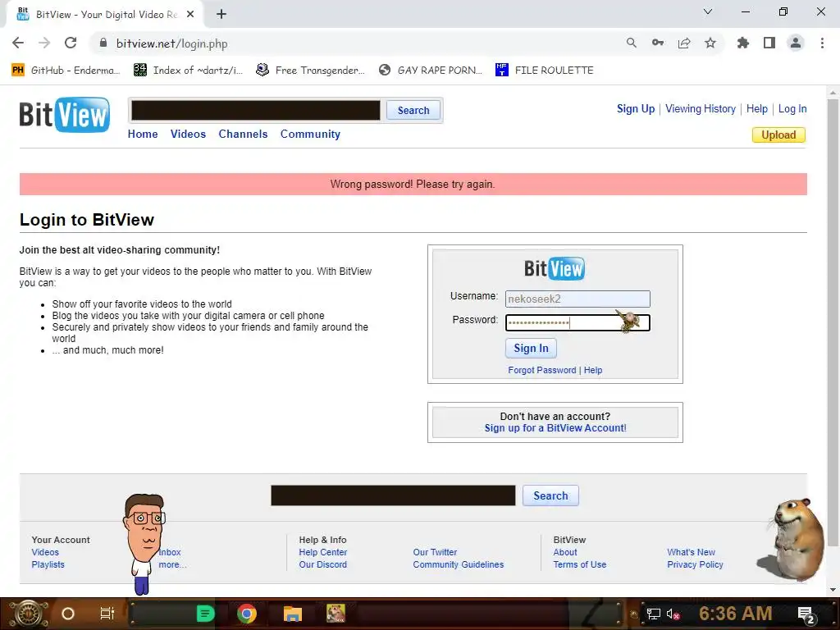Click the page vertical scrollbar
The width and height of the screenshot is (840, 630).
pyautogui.click(x=833, y=322)
